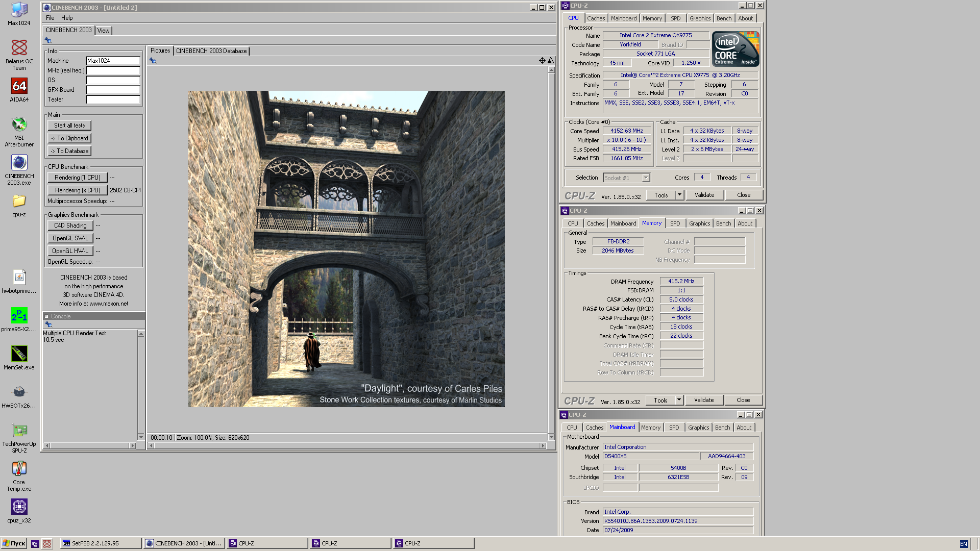Open MemSet.exe desktop icon

(19, 358)
